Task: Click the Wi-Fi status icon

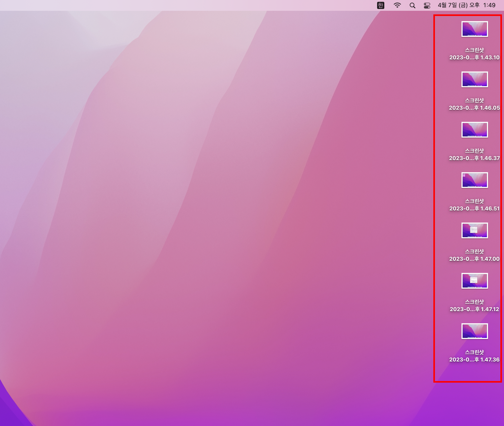Action: (397, 5)
